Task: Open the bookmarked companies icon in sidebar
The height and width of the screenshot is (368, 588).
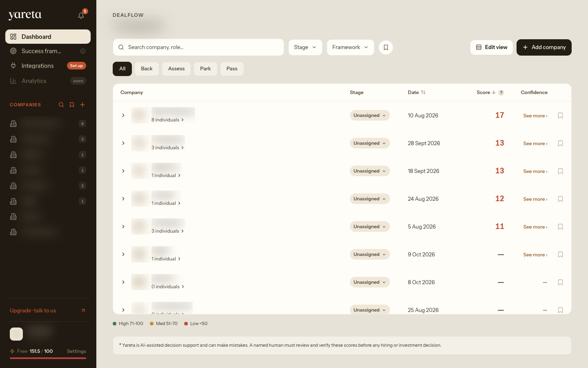Action: [72, 105]
